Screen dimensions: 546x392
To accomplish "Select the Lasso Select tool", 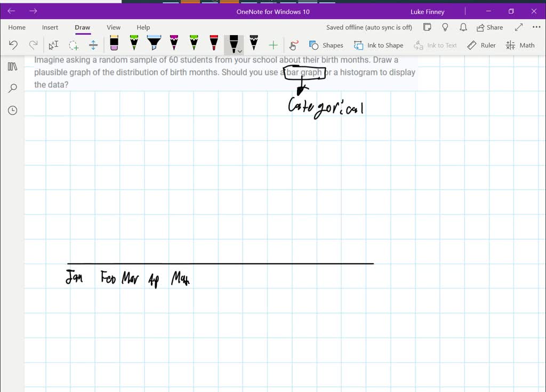I will [x=74, y=45].
